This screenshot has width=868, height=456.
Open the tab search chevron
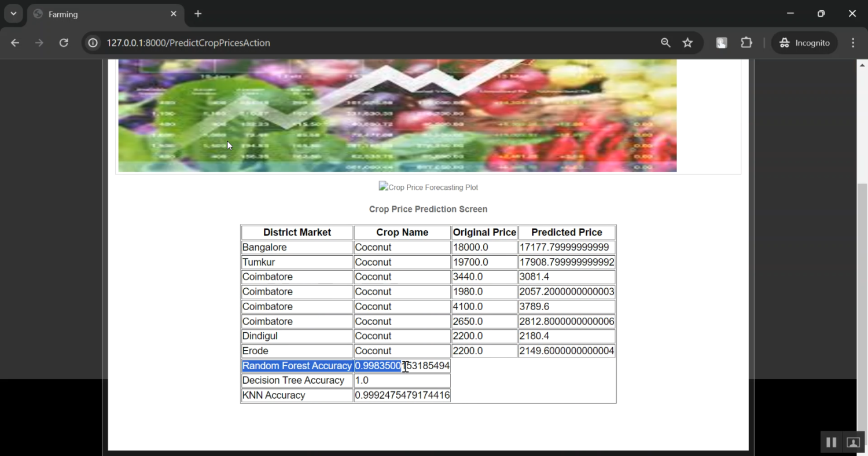point(13,13)
